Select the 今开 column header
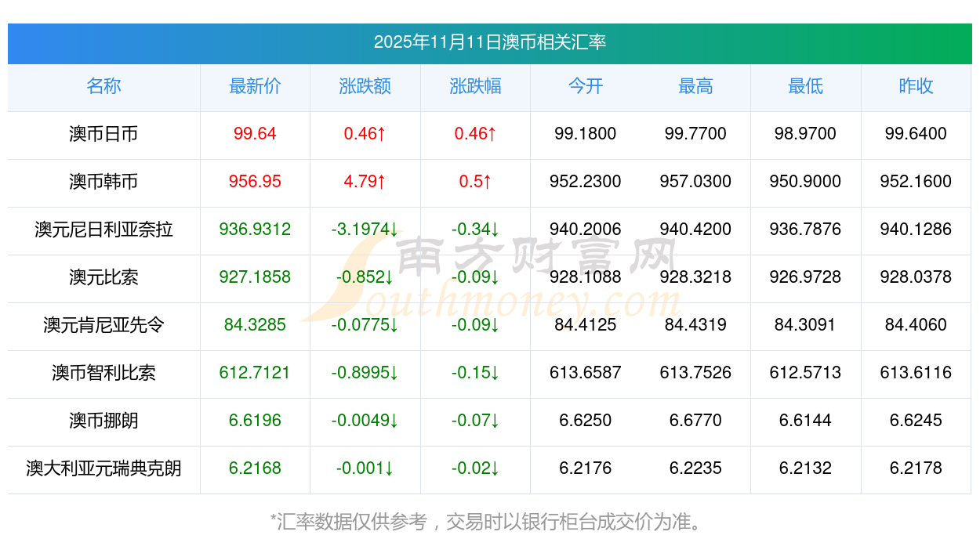Screen dimensions: 980x546 [x=586, y=86]
